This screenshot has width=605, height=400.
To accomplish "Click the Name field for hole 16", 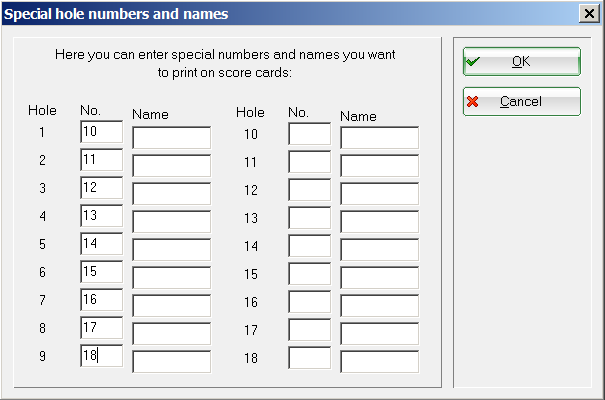I will tap(379, 306).
